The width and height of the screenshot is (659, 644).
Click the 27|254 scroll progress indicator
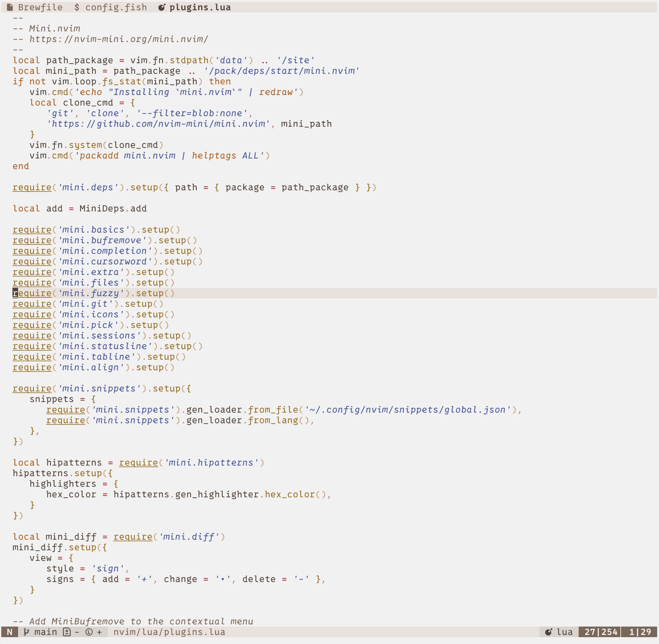(599, 632)
